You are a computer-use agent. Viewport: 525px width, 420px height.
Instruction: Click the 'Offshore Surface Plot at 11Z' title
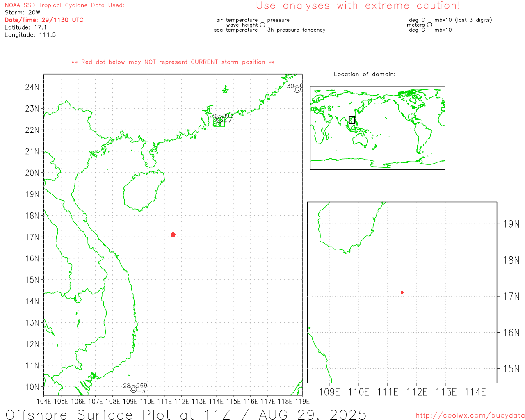click(x=118, y=414)
